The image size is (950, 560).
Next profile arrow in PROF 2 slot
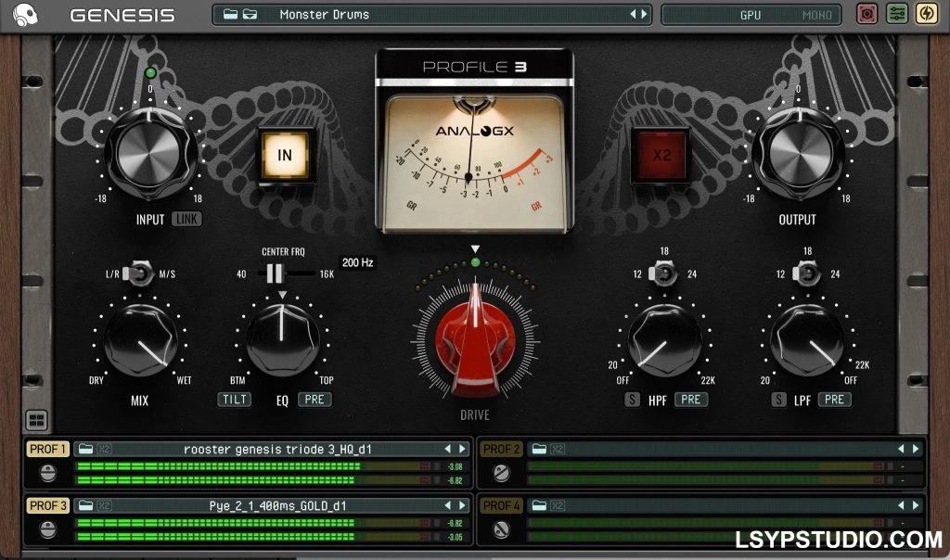pos(916,449)
